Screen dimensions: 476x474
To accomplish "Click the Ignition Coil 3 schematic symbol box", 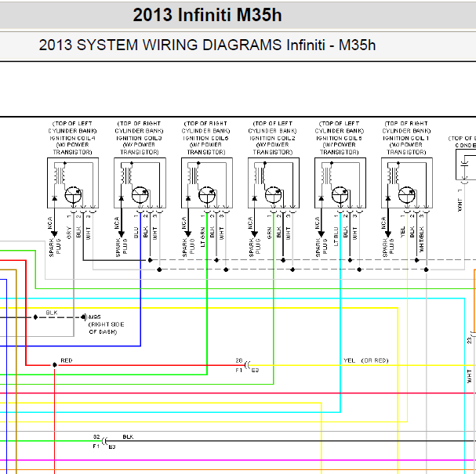I will click(140, 183).
